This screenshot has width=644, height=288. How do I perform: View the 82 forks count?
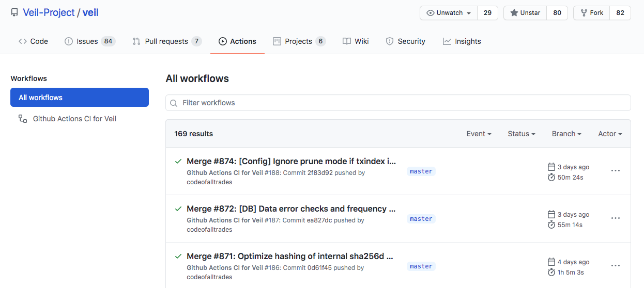point(620,13)
